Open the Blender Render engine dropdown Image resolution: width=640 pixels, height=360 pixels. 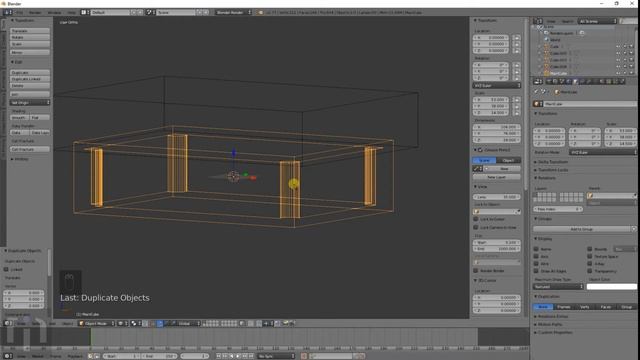pos(233,13)
